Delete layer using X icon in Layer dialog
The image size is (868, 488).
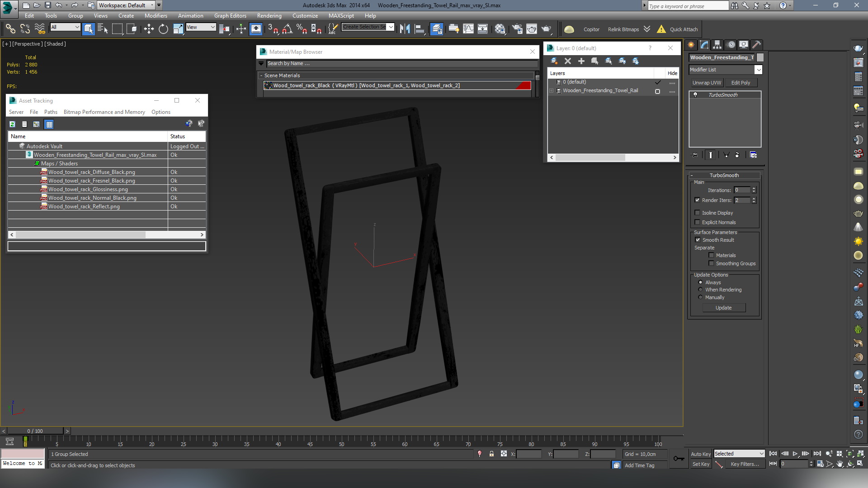point(568,61)
